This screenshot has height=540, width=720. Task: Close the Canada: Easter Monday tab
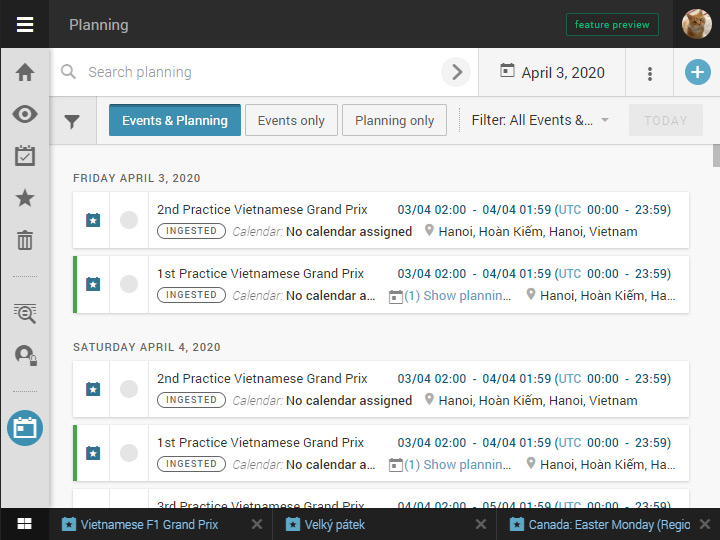[x=705, y=524]
